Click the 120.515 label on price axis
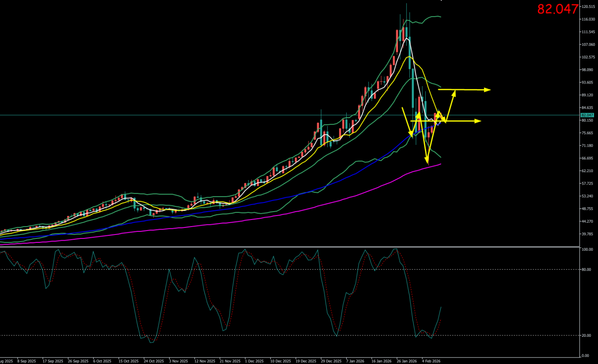The image size is (598, 364). pyautogui.click(x=588, y=7)
